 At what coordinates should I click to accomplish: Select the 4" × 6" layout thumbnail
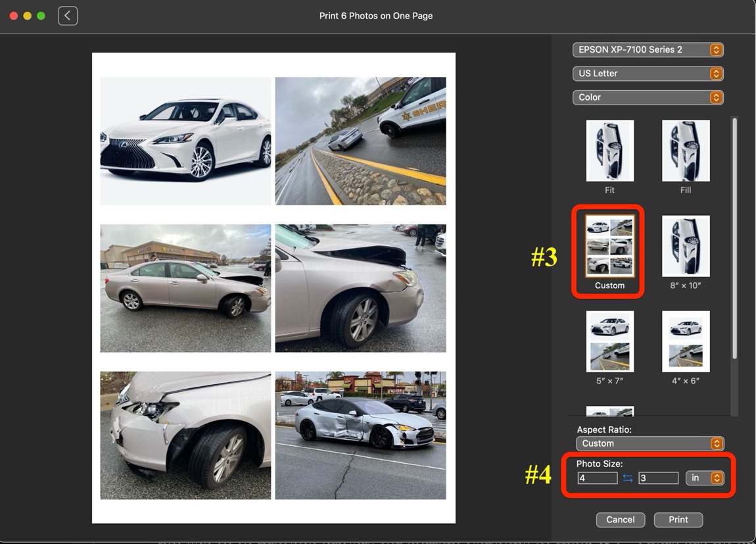point(686,341)
